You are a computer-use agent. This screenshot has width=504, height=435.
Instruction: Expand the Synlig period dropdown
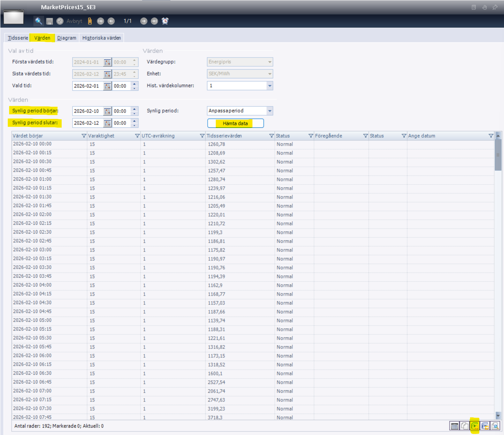[x=269, y=111]
